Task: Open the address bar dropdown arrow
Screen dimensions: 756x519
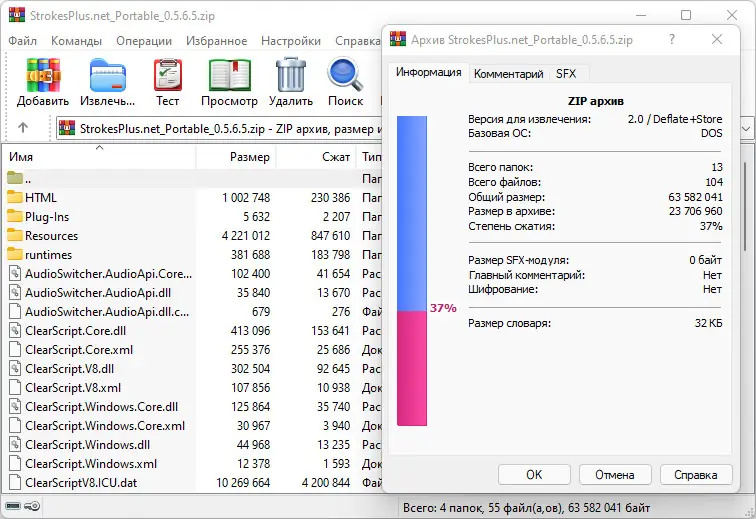Action: 746,128
